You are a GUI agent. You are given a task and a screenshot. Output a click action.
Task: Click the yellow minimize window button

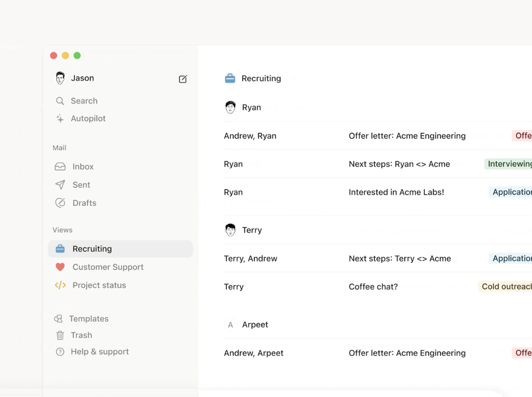pos(65,55)
